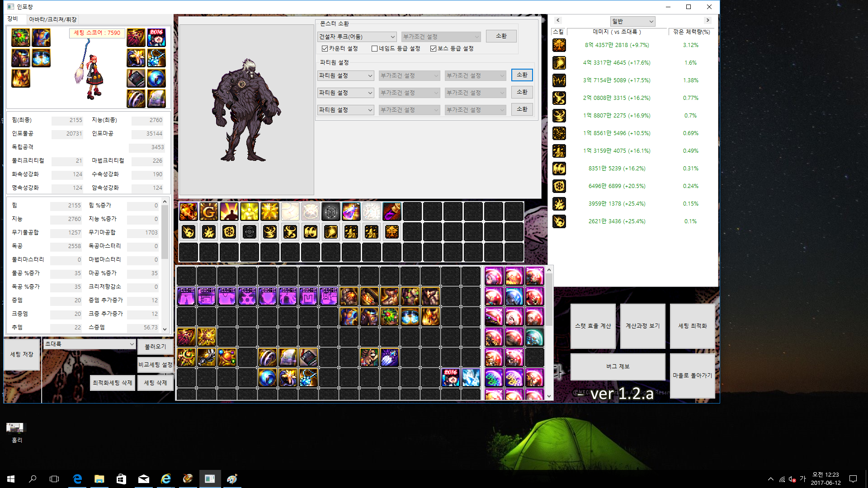Viewport: 868px width, 488px height.
Task: Click the blue creature orb in right column
Action: pyautogui.click(x=514, y=296)
